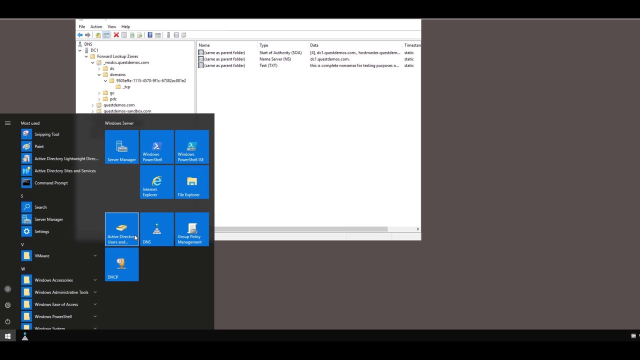
Task: Expand the pdc folder node
Action: pos(99,99)
